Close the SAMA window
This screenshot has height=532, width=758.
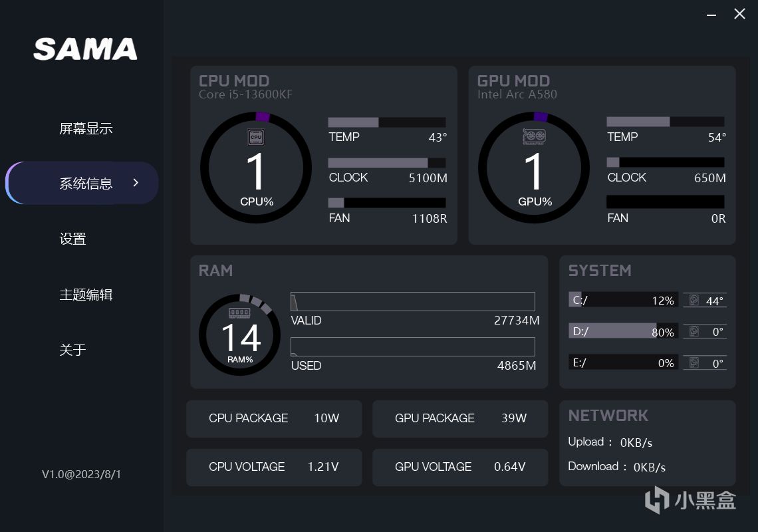click(739, 14)
